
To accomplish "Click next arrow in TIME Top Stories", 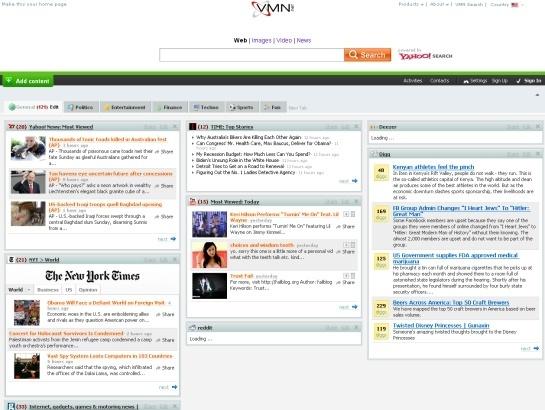I will tap(355, 181).
